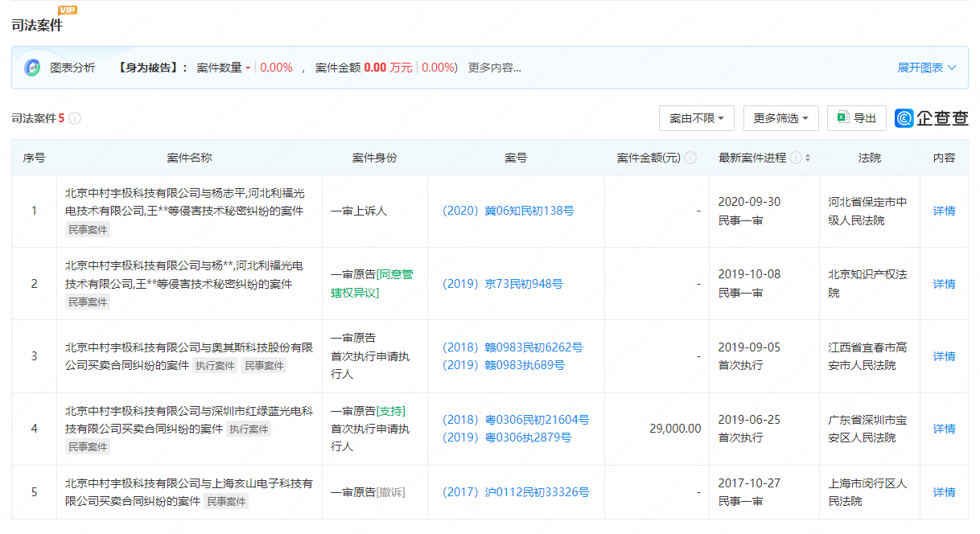View 详情 for the first case
The width and height of the screenshot is (980, 534).
(944, 211)
